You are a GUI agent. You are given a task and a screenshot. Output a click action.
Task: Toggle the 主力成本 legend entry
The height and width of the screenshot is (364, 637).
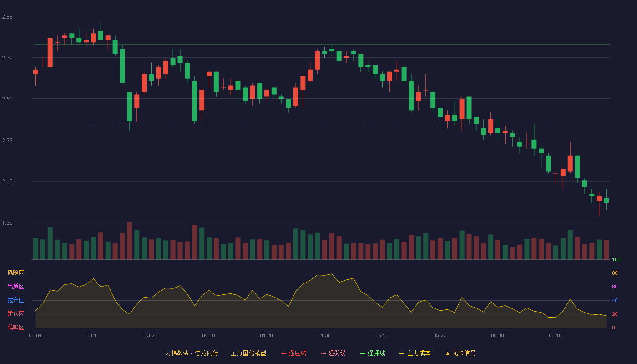(415, 353)
